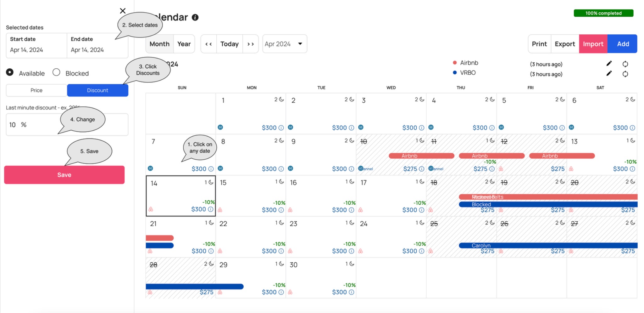Select the Available radio button
This screenshot has height=313, width=644.
point(10,72)
